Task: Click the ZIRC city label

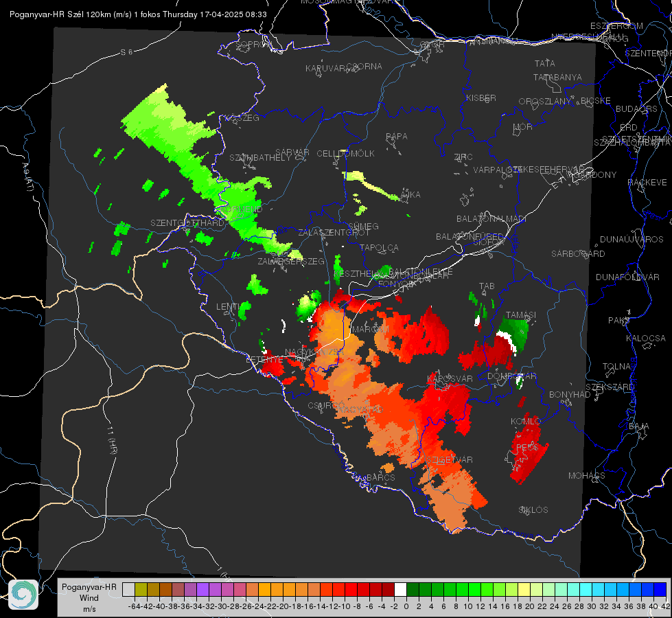Action: [463, 157]
